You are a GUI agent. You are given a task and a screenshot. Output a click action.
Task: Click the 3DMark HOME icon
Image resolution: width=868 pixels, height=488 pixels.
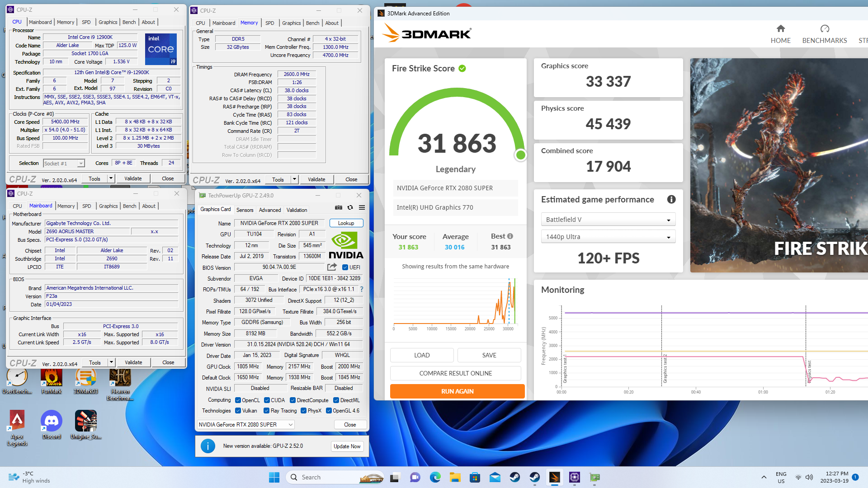tap(780, 29)
